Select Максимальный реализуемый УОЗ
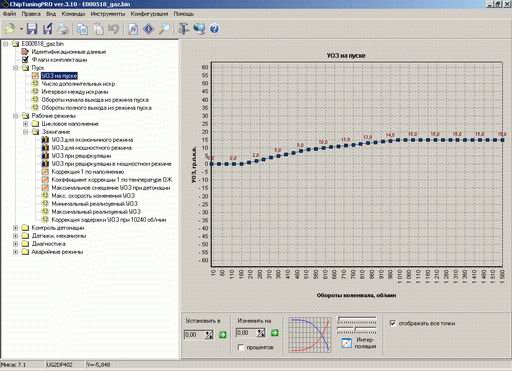 tap(96, 212)
